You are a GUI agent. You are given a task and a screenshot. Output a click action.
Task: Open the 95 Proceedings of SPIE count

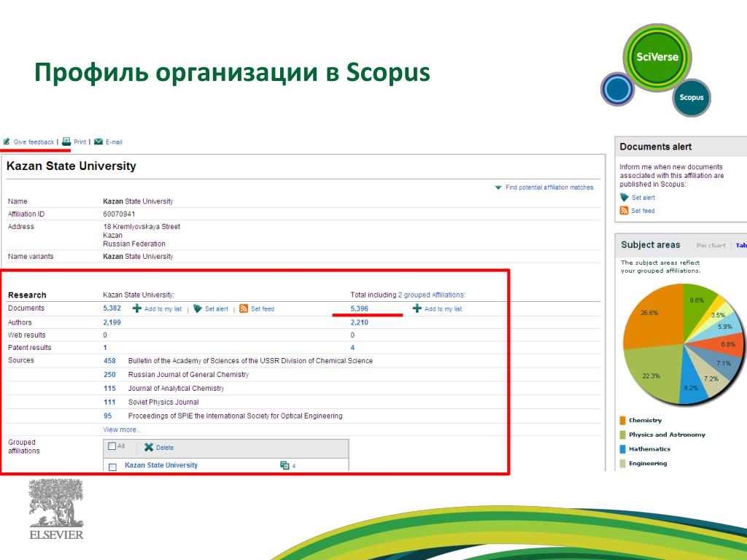point(108,416)
